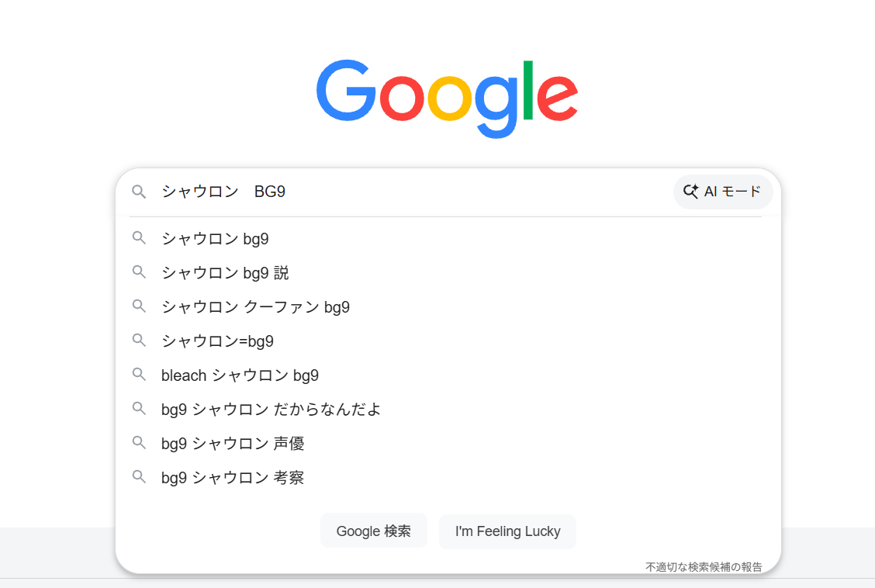875x588 pixels.
Task: Click magnifier icon beside bg9 シャウロン 声優
Action: [x=139, y=443]
